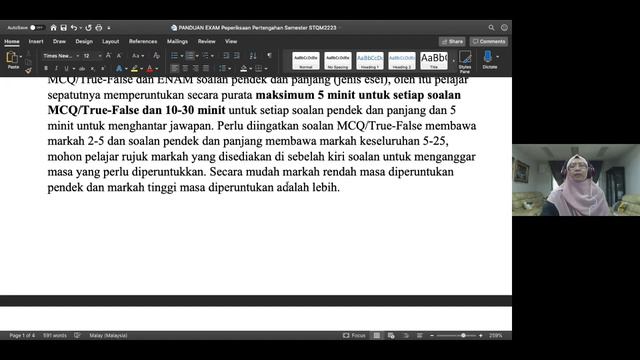
Task: Insert a numbered list
Action: point(190,56)
